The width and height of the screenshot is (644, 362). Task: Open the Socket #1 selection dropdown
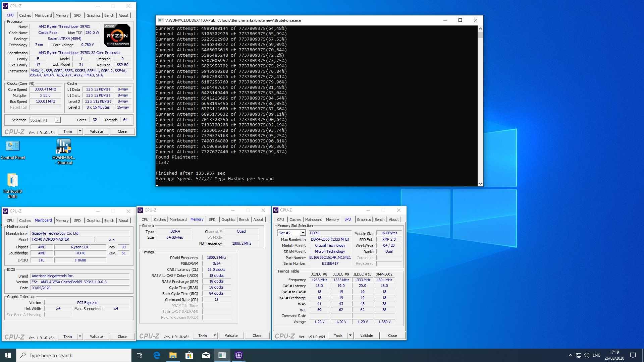tap(58, 120)
